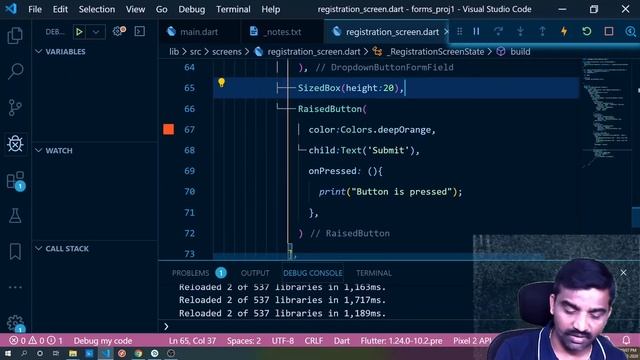Click Flutter version 1.24.0-10.2.pre status item
This screenshot has height=360, width=640.
tap(401, 340)
